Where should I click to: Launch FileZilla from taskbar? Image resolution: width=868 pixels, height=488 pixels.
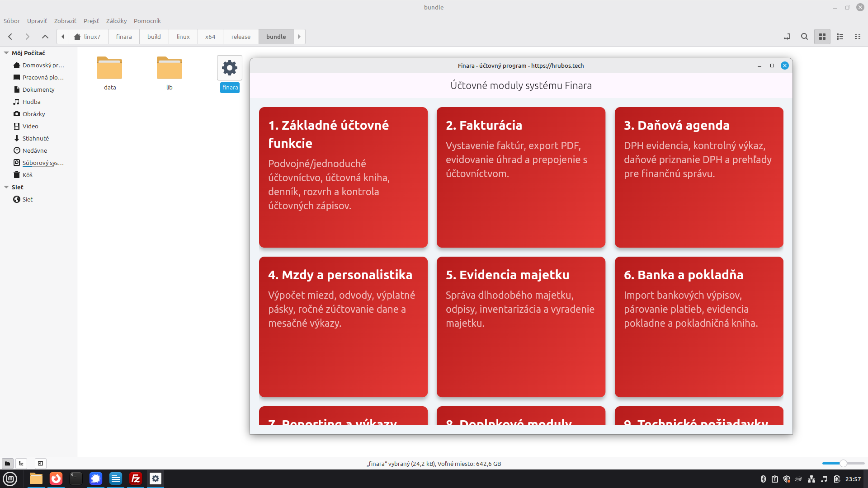[136, 479]
